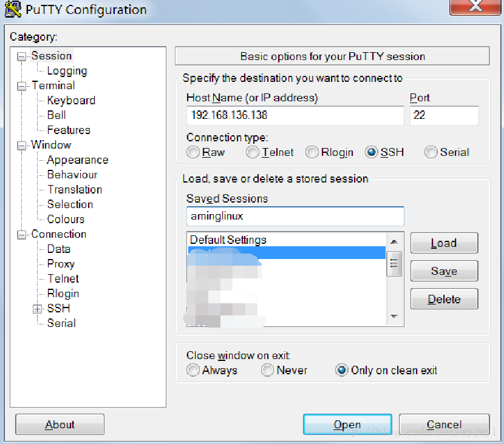The image size is (504, 444).
Task: Open SSH settings in category tree
Action: pyautogui.click(x=58, y=308)
